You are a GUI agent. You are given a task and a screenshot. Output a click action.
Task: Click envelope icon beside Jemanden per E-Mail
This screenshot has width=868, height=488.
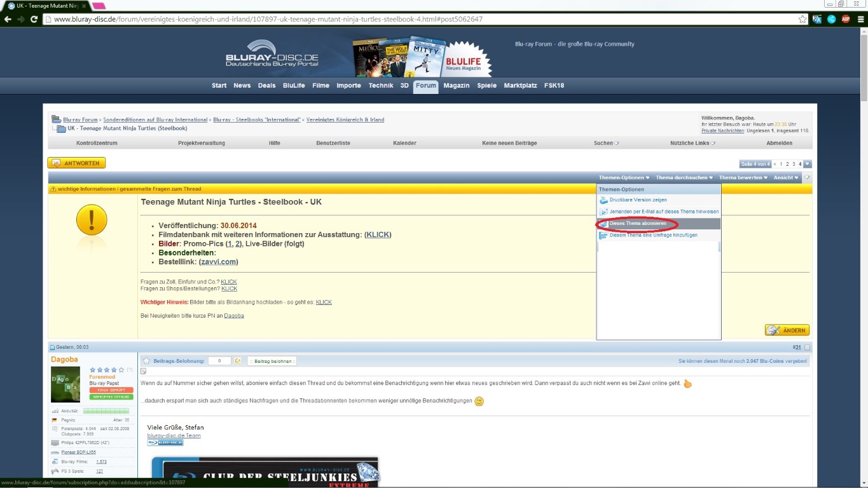click(603, 212)
